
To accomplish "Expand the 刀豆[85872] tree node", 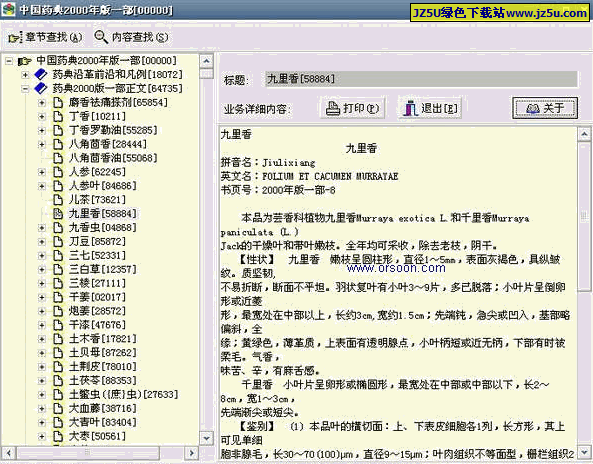I will [x=42, y=242].
